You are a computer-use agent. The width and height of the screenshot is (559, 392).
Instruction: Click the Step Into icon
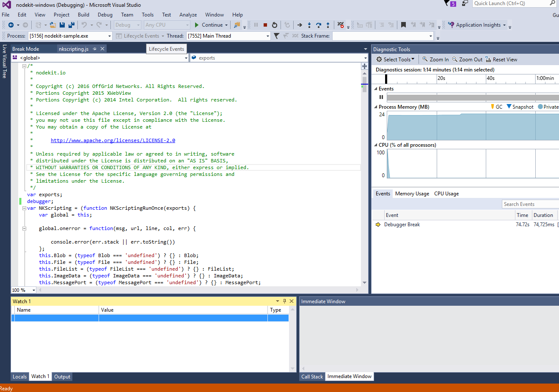(309, 25)
